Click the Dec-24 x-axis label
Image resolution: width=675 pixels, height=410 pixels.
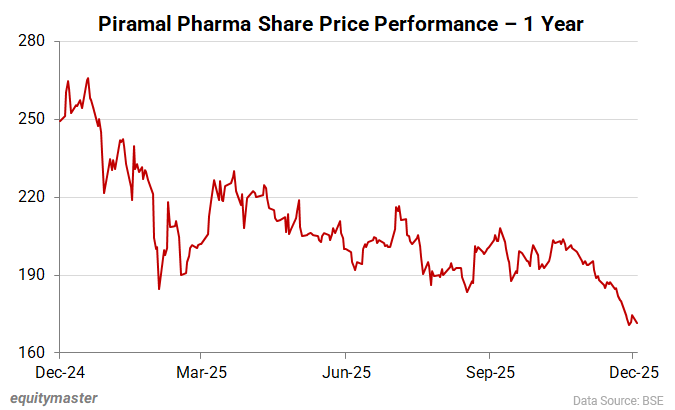(x=60, y=372)
